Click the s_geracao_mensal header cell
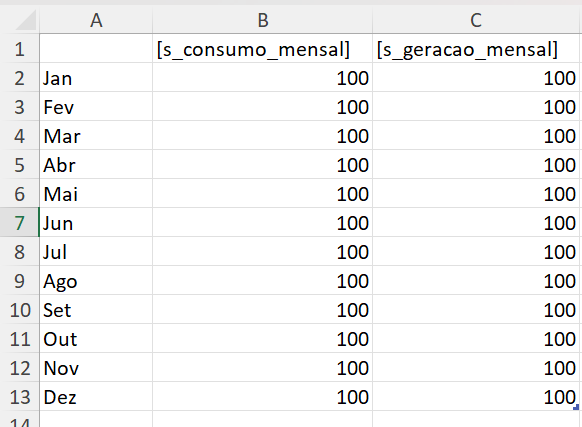Image resolution: width=582 pixels, height=427 pixels. pos(477,49)
